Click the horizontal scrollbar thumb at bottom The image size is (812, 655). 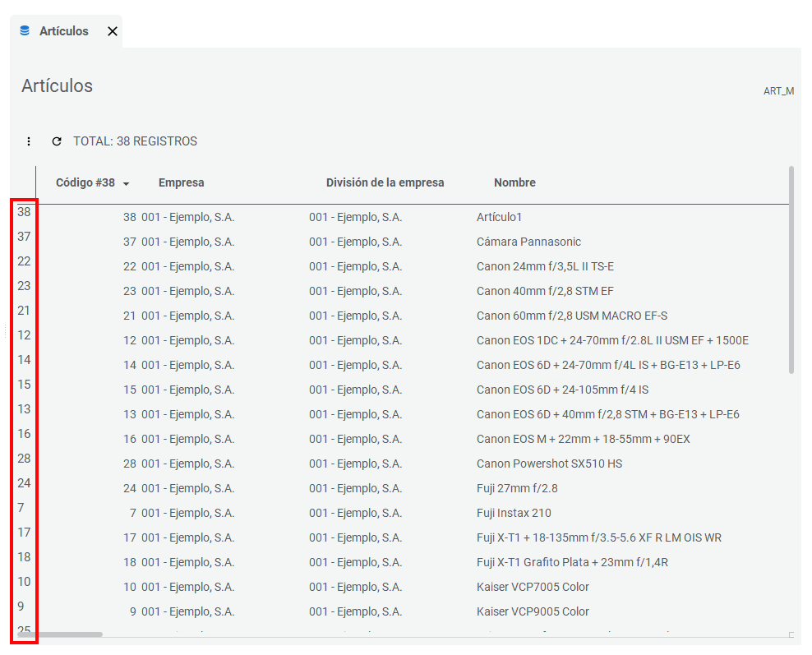pos(59,634)
